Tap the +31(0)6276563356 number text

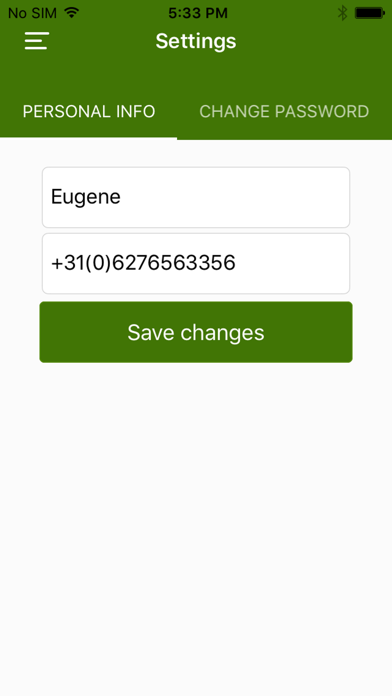point(143,263)
